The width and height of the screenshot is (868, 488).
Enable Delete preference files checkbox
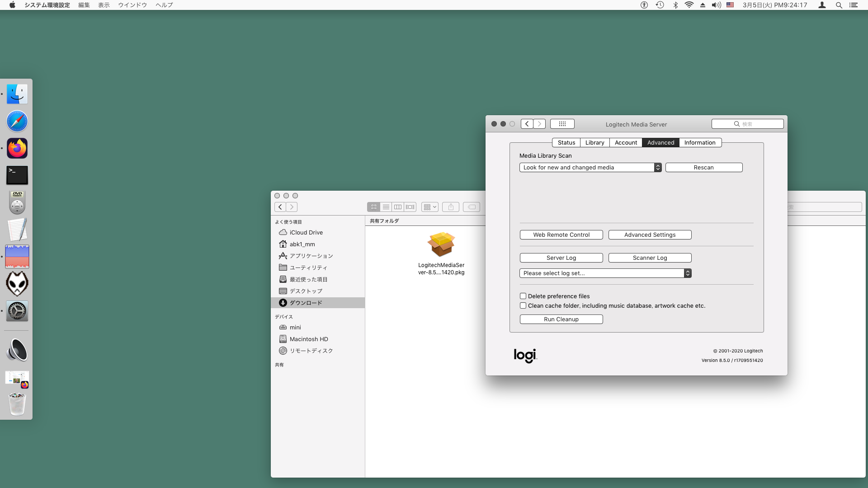coord(523,296)
